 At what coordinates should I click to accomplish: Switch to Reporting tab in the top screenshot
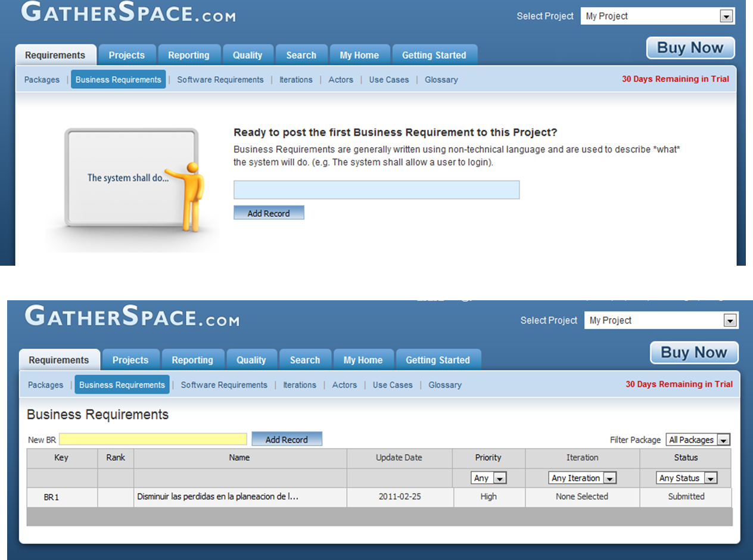point(188,55)
